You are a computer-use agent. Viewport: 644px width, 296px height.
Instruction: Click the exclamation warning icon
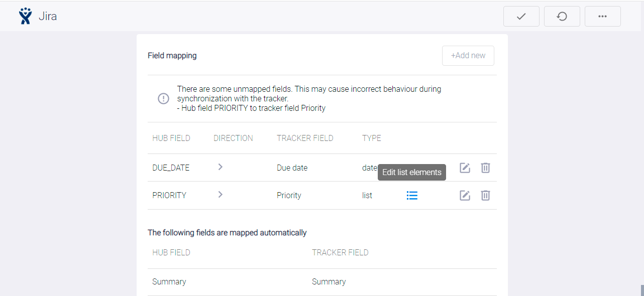tap(163, 98)
